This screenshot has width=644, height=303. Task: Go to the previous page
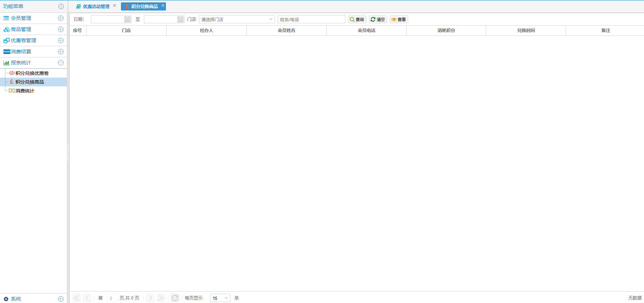pyautogui.click(x=87, y=298)
